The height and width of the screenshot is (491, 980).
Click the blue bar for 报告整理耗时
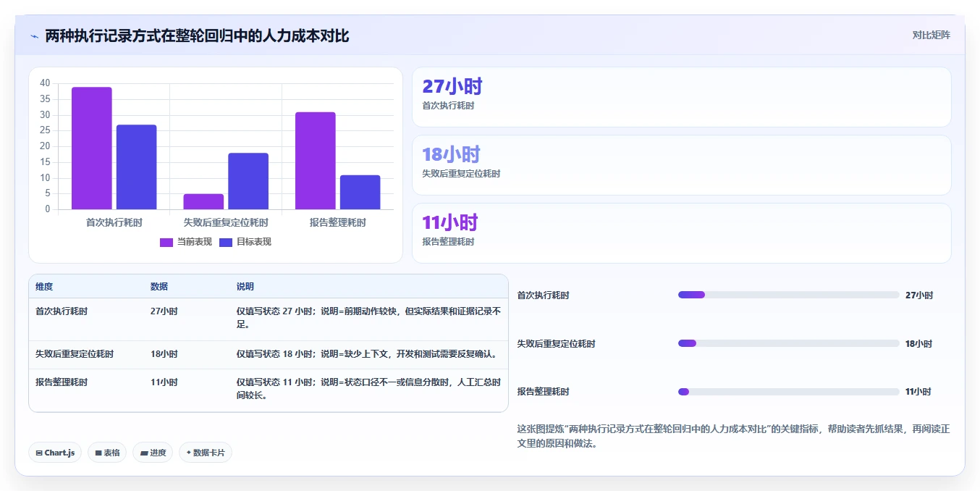click(x=360, y=193)
